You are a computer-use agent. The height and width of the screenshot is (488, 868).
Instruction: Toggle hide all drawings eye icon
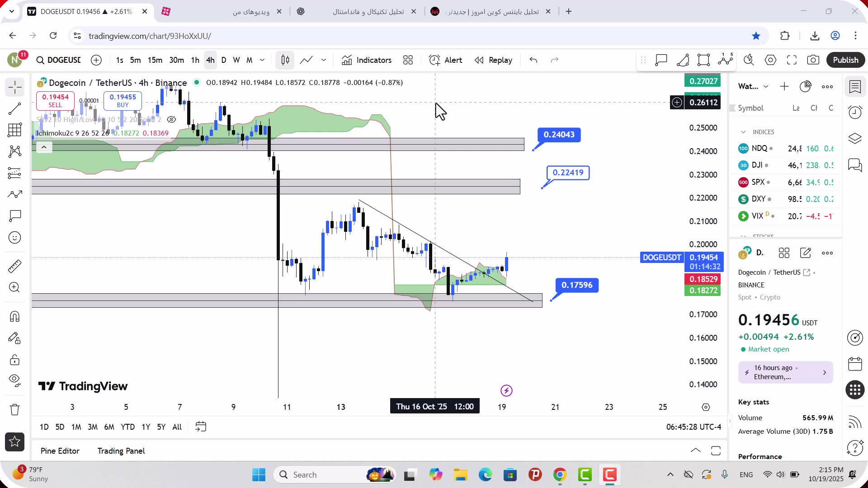(14, 381)
